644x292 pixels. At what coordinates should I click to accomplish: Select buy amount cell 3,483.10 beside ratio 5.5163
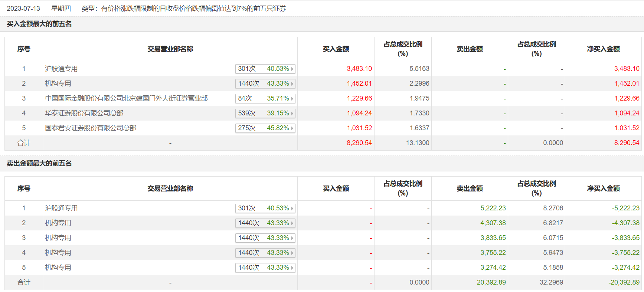click(x=359, y=69)
